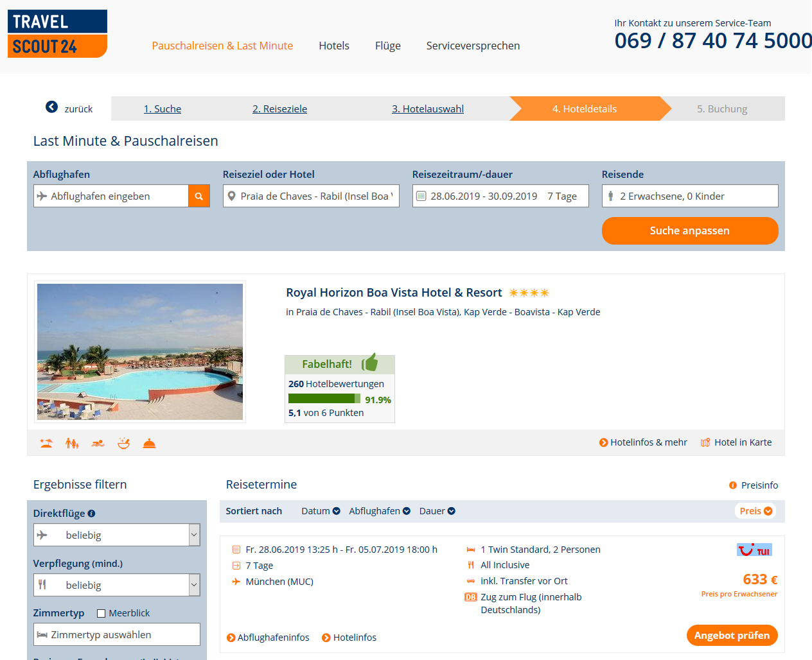Click the Suche anpassen button
812x660 pixels.
[x=690, y=230]
